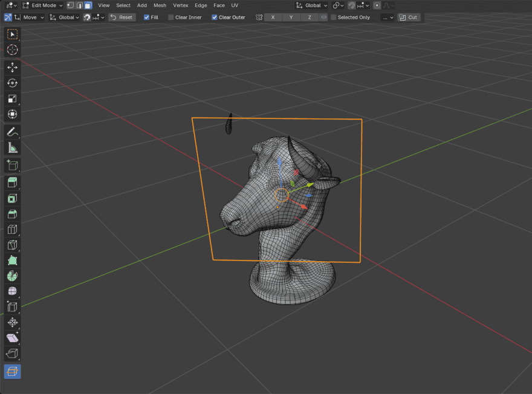
Task: Disable the Clear Outer checkbox
Action: click(215, 18)
